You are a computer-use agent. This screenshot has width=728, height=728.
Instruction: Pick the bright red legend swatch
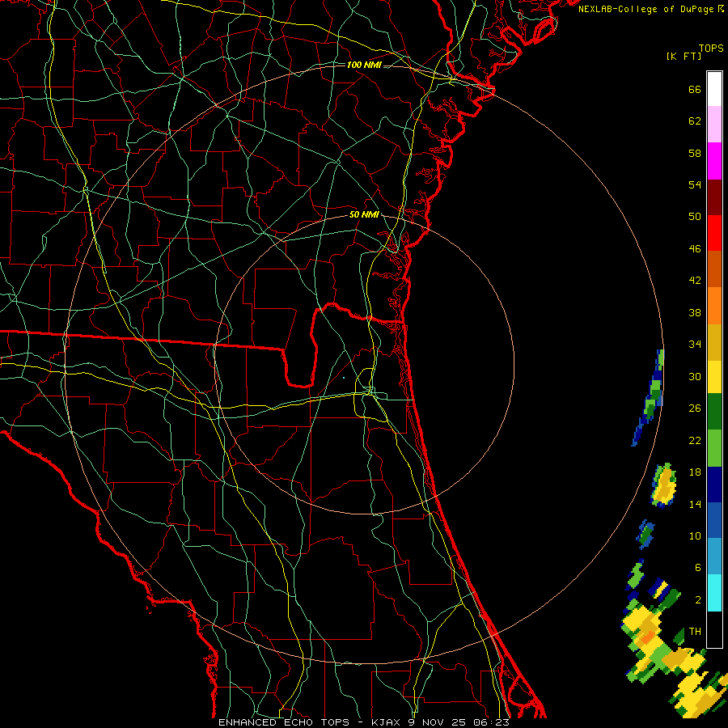click(714, 233)
